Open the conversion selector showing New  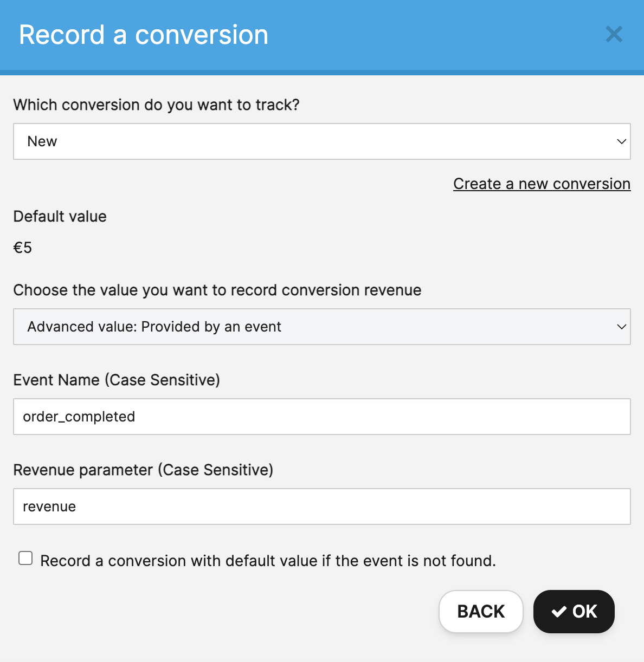(x=321, y=141)
